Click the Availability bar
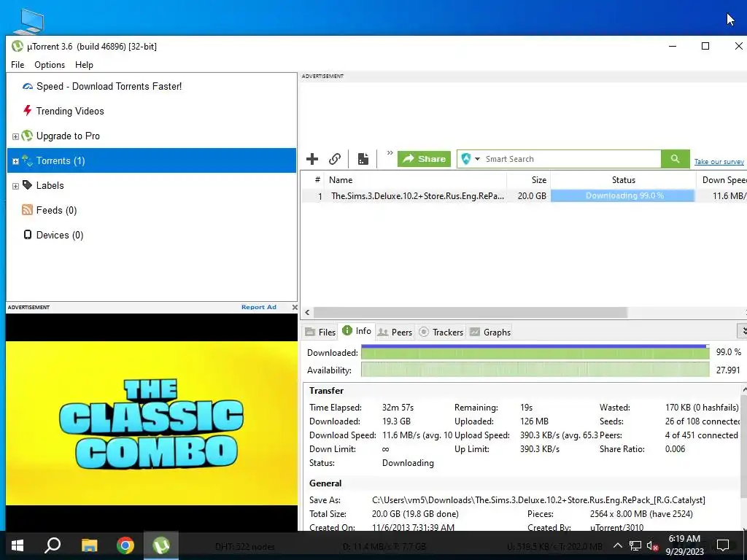Viewport: 747px width, 560px height. (535, 370)
